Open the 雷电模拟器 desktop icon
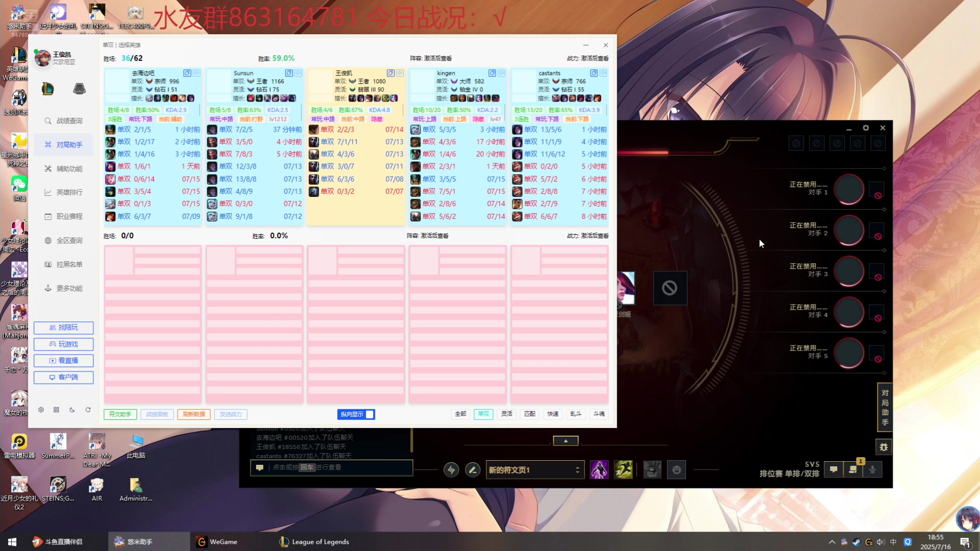 (x=19, y=446)
